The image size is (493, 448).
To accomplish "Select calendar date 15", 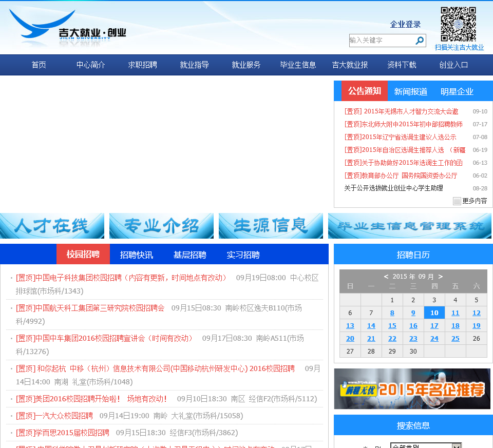I will (x=392, y=326).
